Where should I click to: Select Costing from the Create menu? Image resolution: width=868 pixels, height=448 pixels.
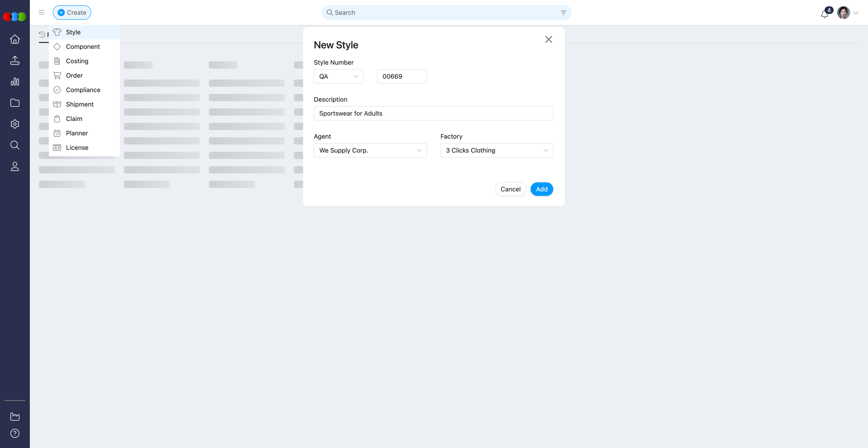pos(77,61)
